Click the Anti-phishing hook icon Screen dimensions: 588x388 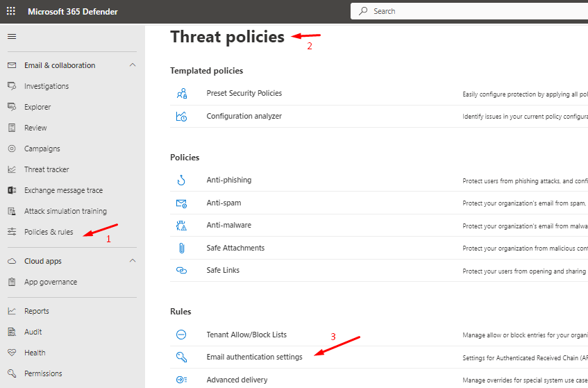tap(181, 180)
